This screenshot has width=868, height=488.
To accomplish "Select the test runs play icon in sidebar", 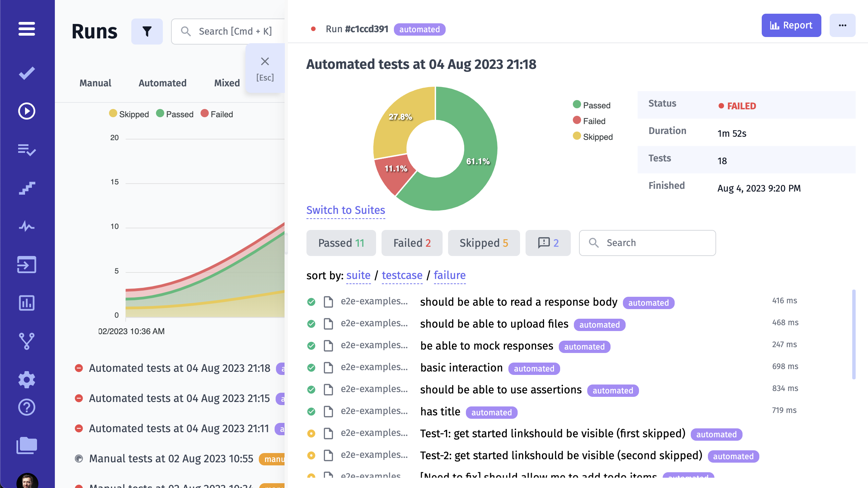I will 27,111.
